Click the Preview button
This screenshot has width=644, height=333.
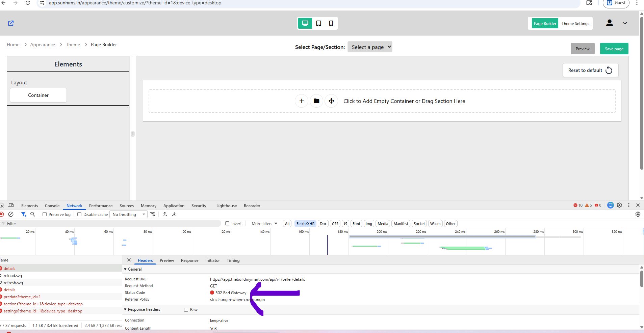tap(583, 49)
